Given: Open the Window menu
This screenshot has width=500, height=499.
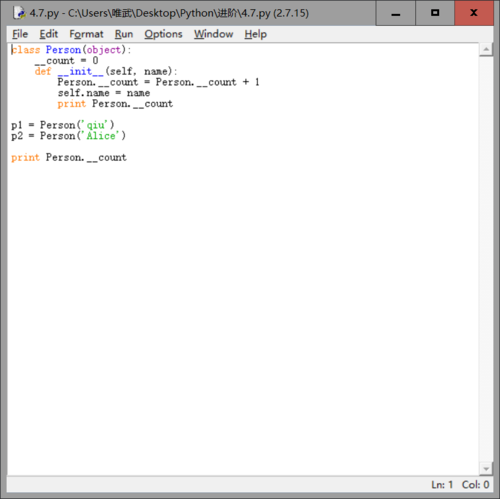Looking at the screenshot, I should coord(214,34).
